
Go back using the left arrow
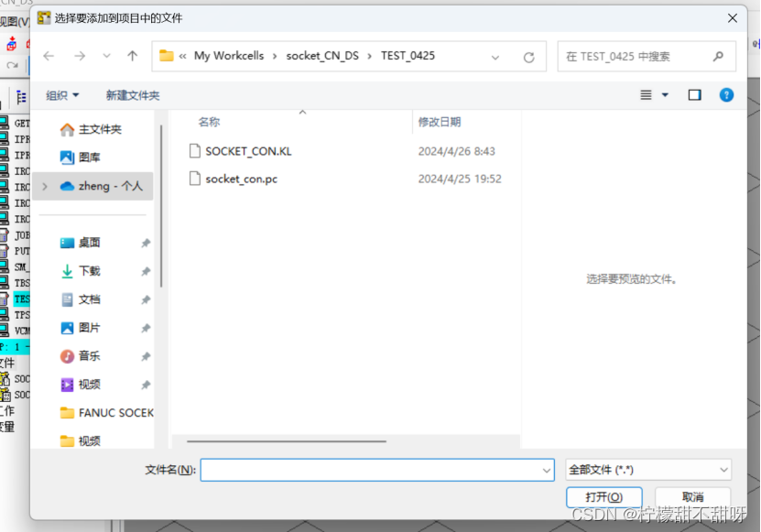(49, 56)
